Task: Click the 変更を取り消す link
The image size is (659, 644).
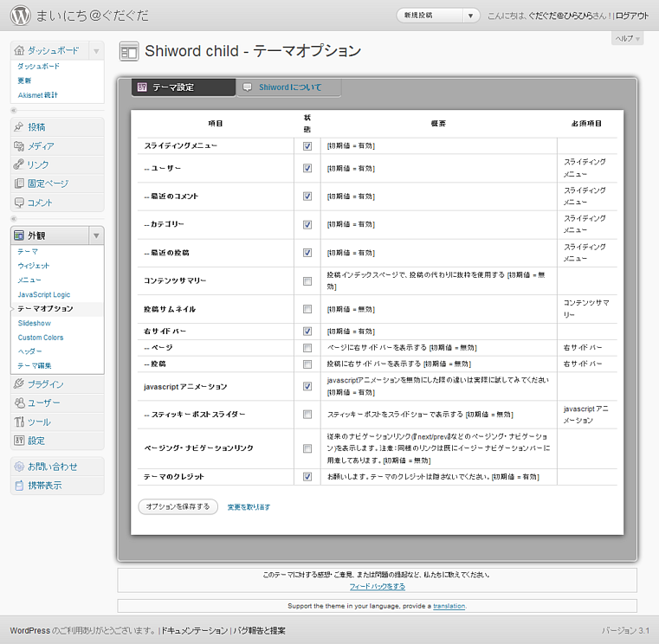Action: [x=249, y=507]
